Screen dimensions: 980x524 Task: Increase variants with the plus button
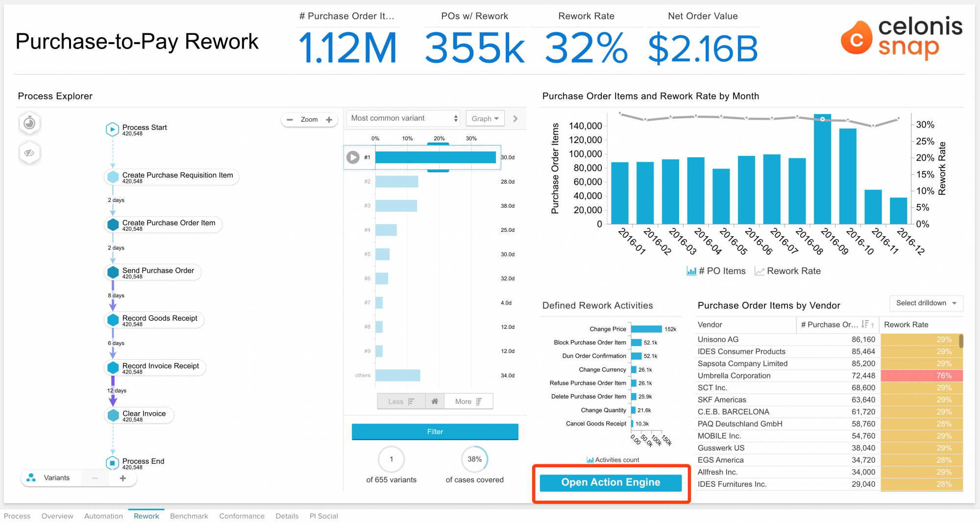[x=123, y=478]
